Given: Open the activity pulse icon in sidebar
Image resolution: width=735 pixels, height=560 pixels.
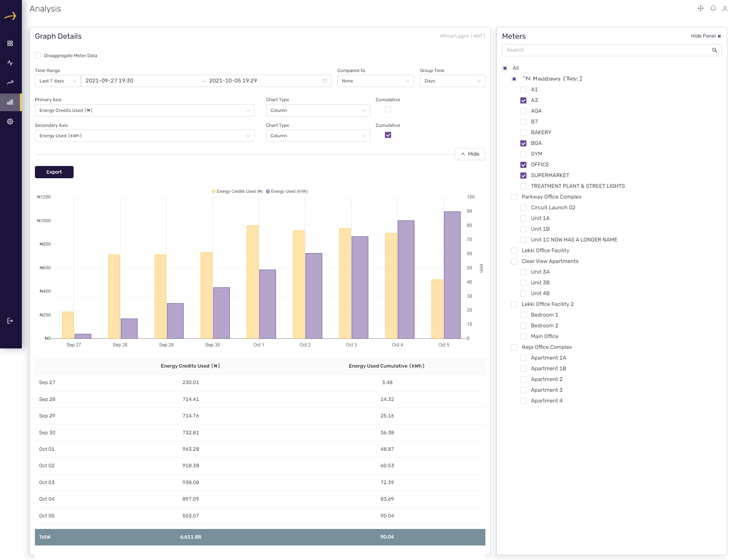Looking at the screenshot, I should (10, 63).
